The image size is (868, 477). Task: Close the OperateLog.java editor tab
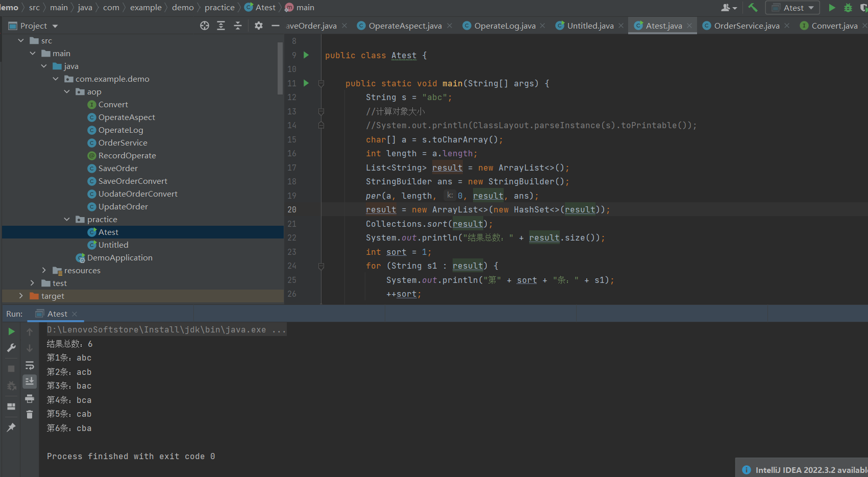point(542,26)
